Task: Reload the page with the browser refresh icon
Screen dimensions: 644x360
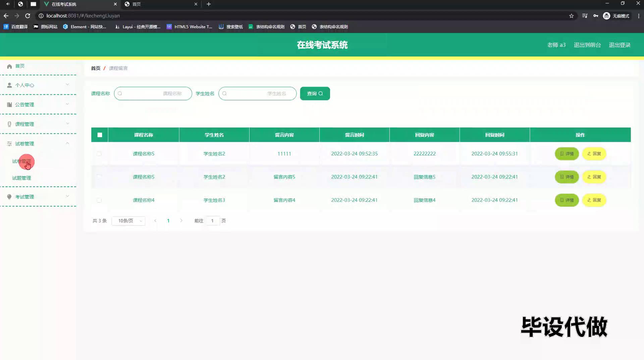Action: [28, 16]
